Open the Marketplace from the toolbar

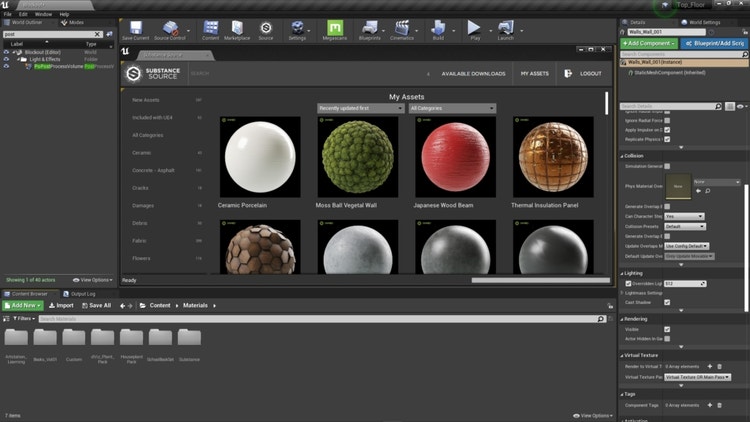pyautogui.click(x=237, y=30)
